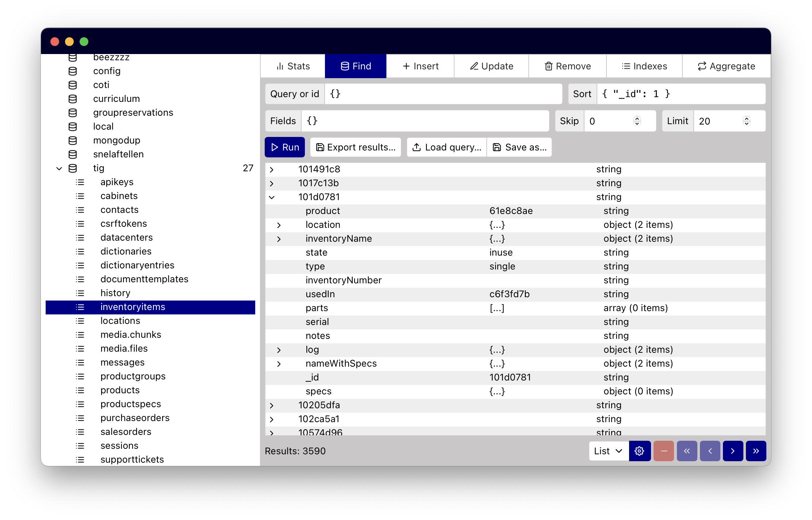Click the apikeys collection list icon

click(80, 182)
